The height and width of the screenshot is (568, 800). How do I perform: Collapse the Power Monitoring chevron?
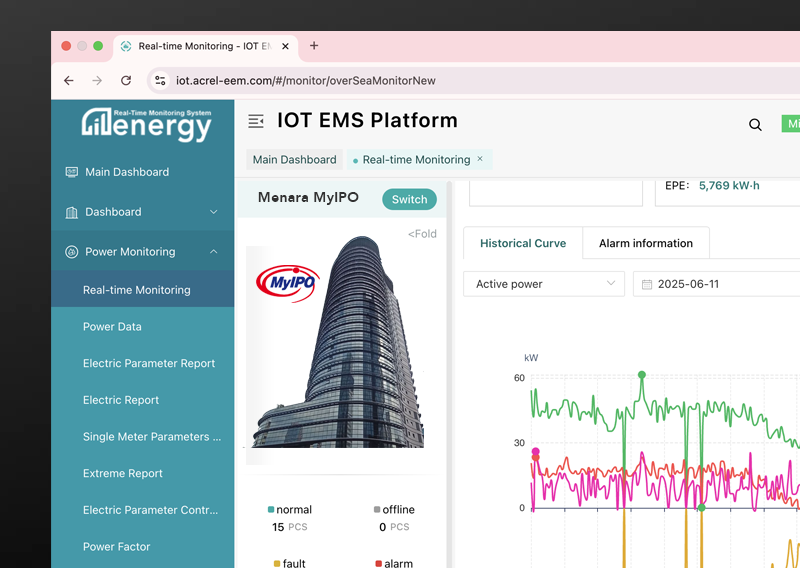point(214,252)
